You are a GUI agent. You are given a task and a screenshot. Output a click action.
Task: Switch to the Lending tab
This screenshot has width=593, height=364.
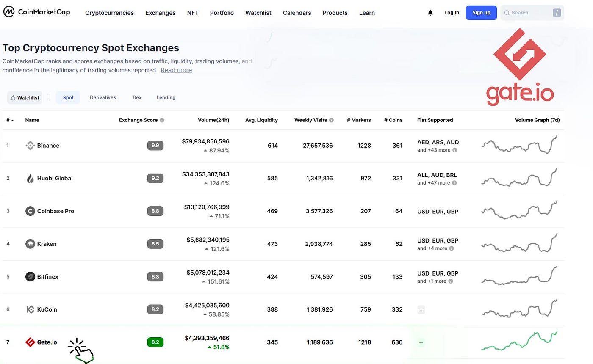pyautogui.click(x=166, y=97)
